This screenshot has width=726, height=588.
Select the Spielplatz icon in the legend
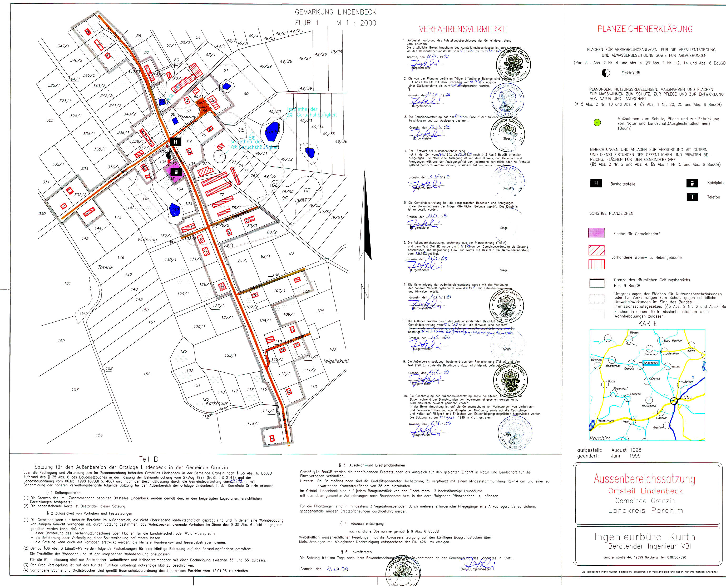click(x=692, y=183)
